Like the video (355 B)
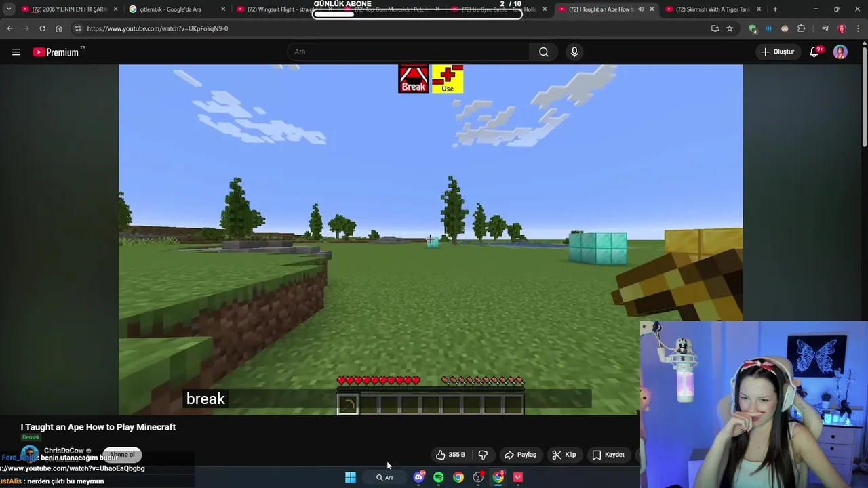The width and height of the screenshot is (868, 488). pyautogui.click(x=451, y=455)
